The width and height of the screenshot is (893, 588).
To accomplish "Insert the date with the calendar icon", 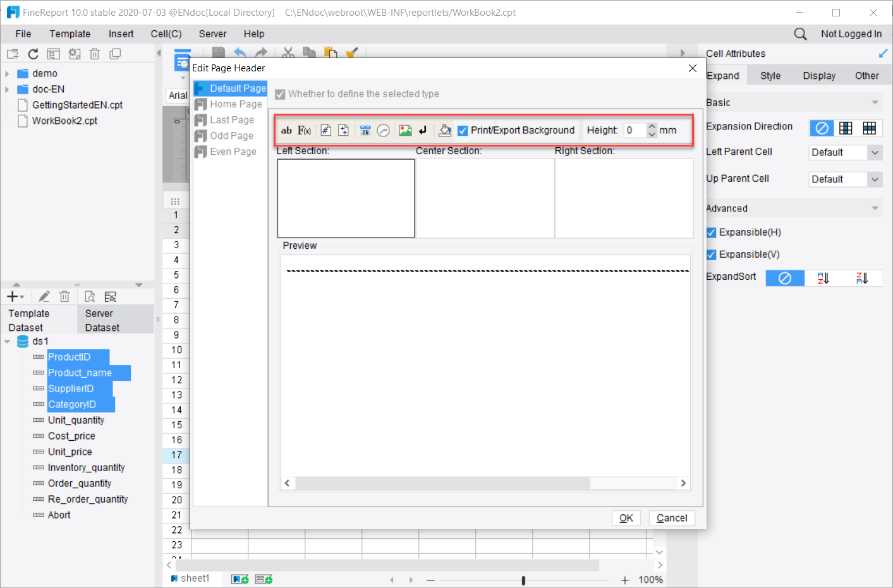I will point(365,129).
